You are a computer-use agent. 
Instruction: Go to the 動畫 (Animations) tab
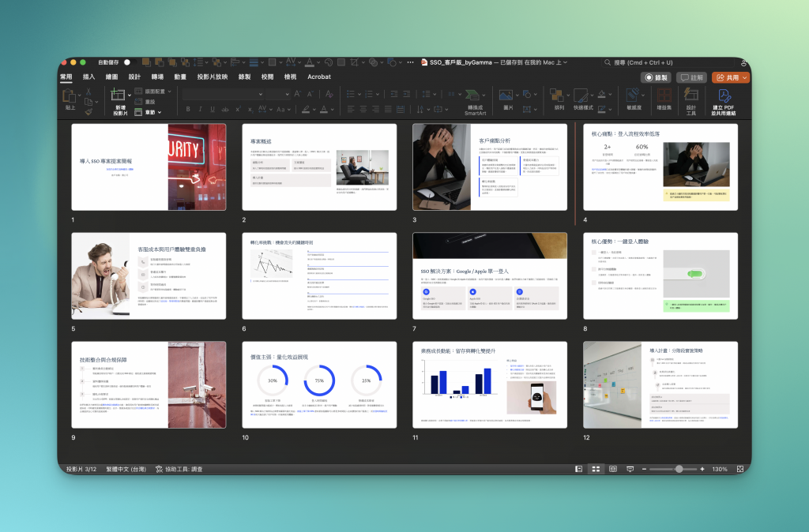point(180,77)
